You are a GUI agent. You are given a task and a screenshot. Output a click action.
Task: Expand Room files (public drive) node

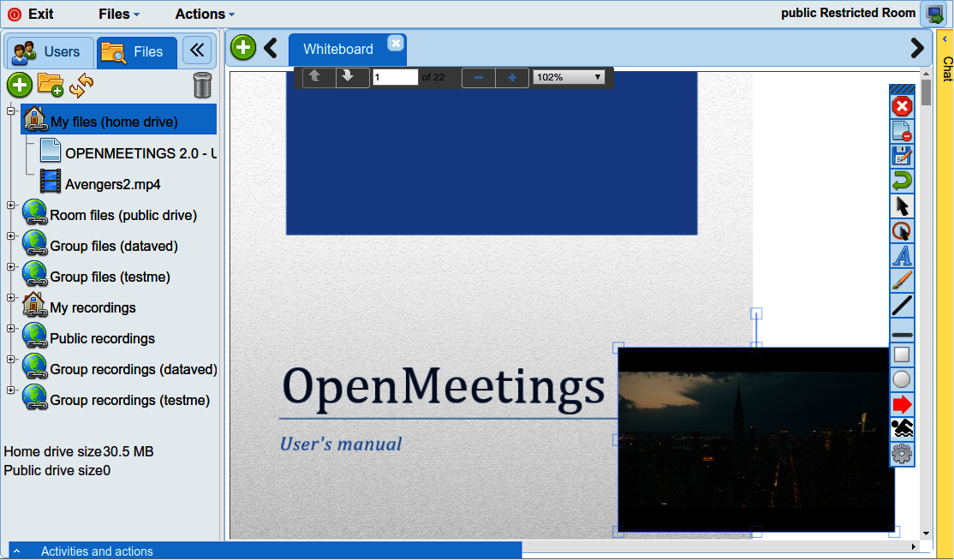tap(10, 206)
